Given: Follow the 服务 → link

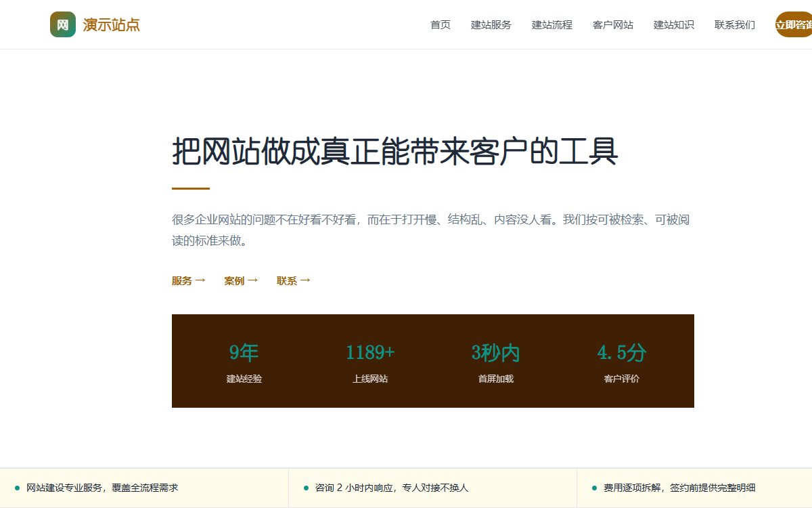Looking at the screenshot, I should [189, 280].
